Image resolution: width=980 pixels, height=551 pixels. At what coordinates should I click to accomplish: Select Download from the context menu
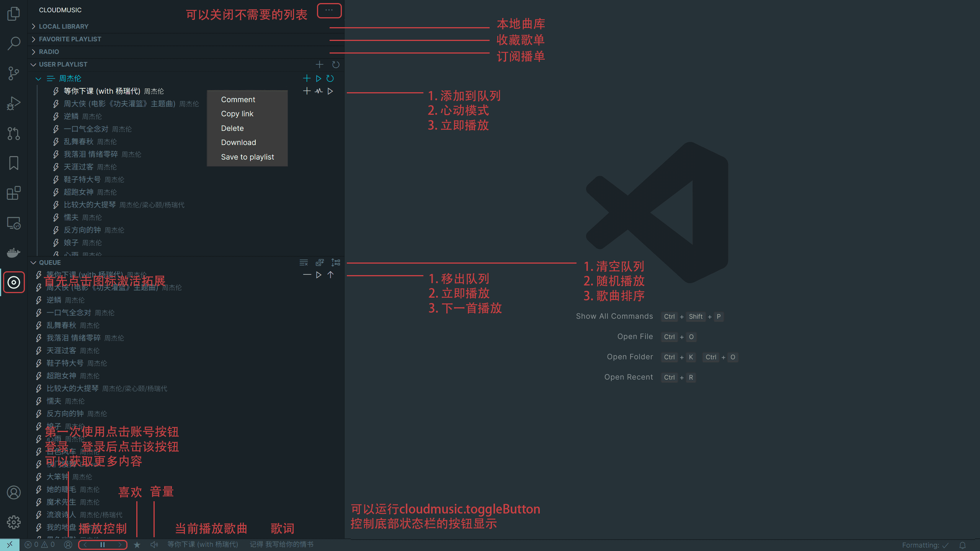coord(238,142)
